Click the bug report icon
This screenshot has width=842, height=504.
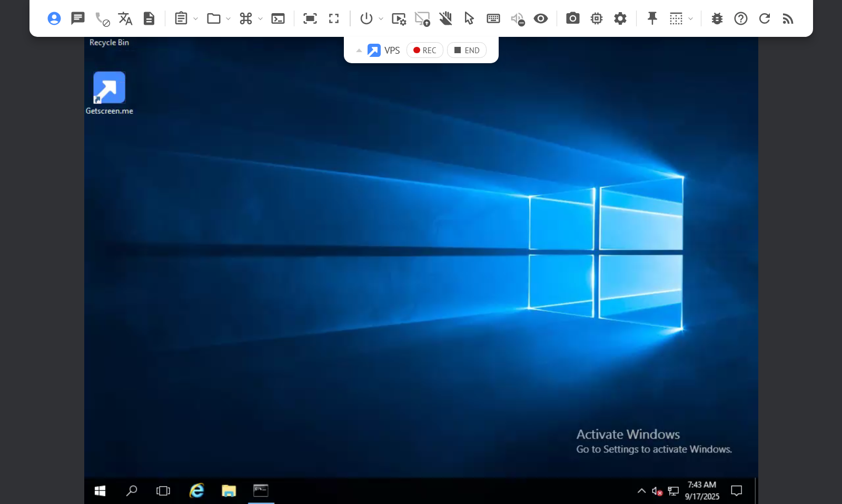pos(717,18)
